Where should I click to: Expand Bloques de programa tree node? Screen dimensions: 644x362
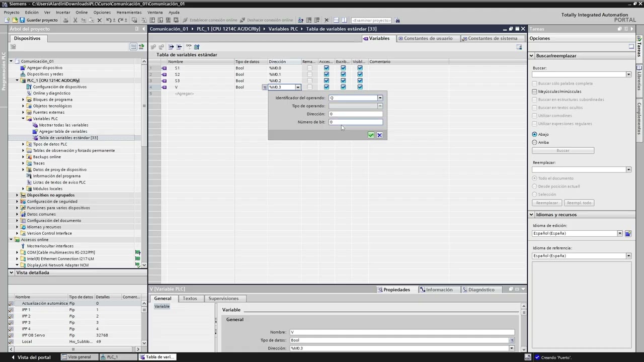(23, 100)
